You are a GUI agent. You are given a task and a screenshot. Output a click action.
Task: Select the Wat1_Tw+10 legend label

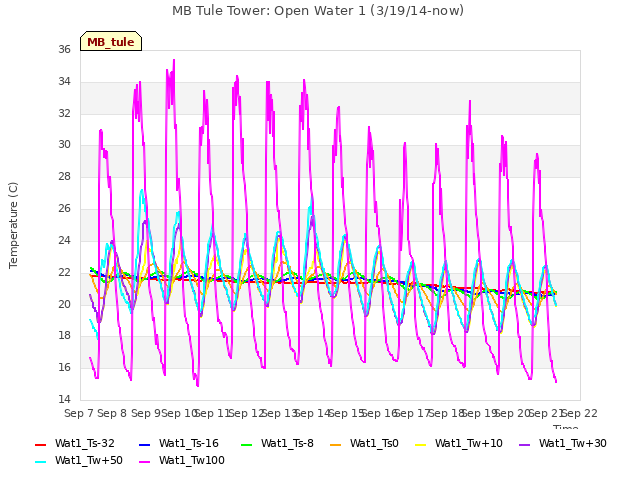click(469, 443)
